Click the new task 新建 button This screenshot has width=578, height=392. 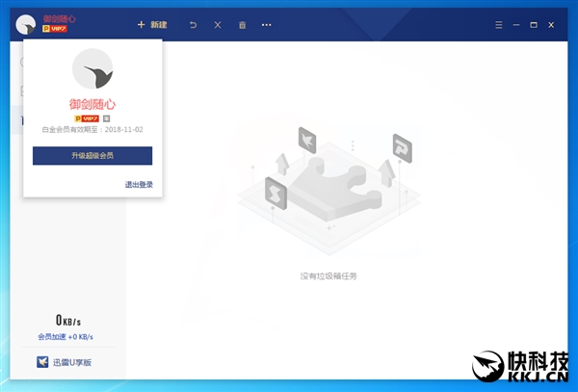coord(152,25)
